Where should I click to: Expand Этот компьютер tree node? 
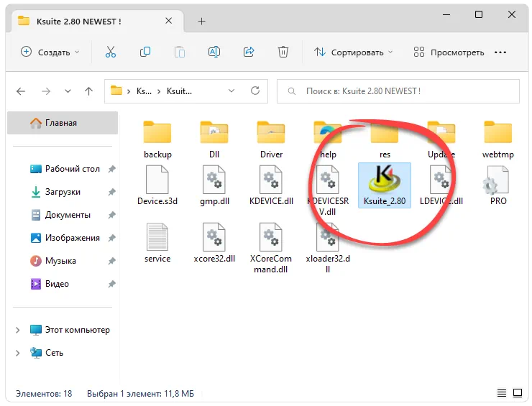click(x=18, y=330)
